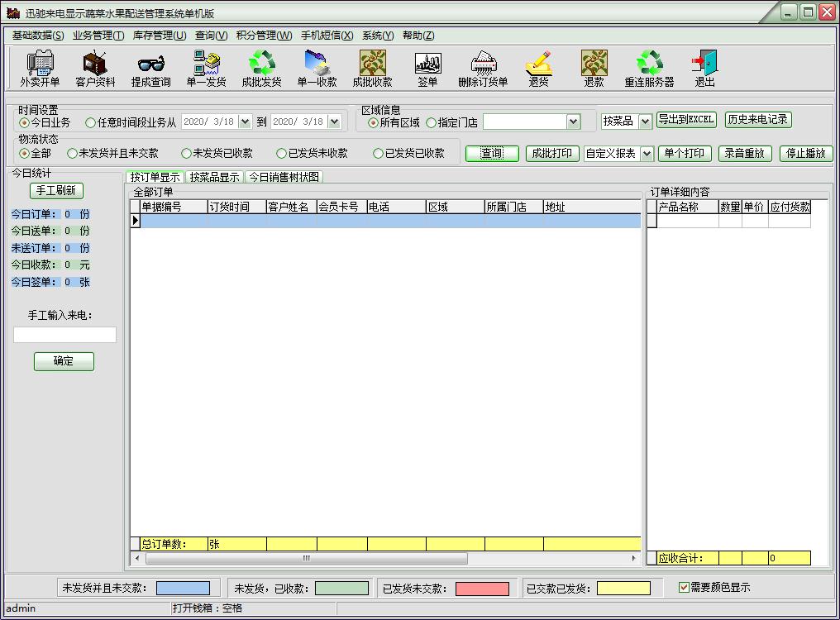Expand the end date dropdown
840x620 pixels.
(334, 122)
